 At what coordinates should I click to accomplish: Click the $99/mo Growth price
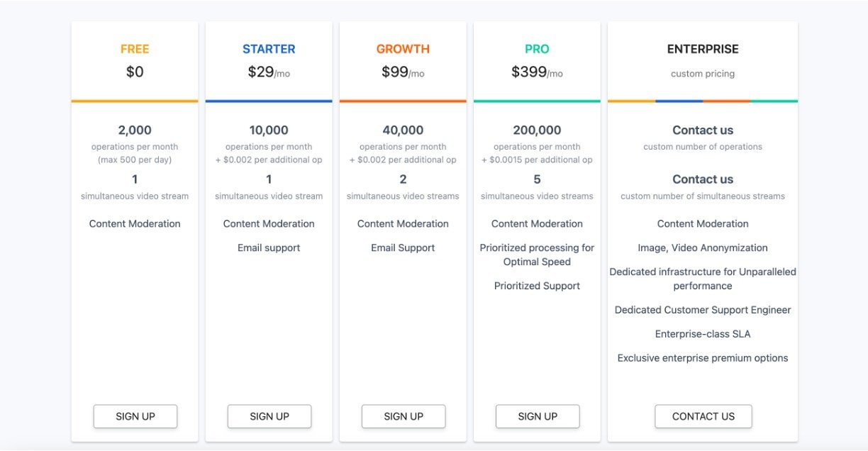(403, 72)
